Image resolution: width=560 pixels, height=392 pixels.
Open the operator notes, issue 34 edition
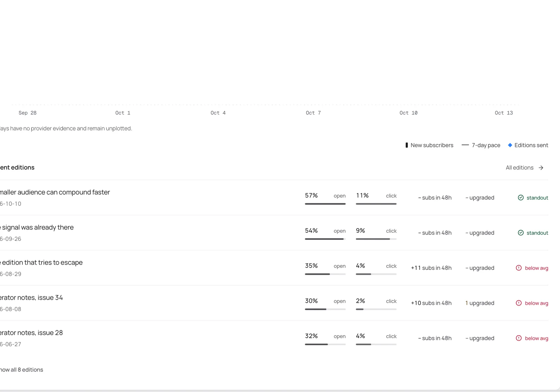point(31,297)
